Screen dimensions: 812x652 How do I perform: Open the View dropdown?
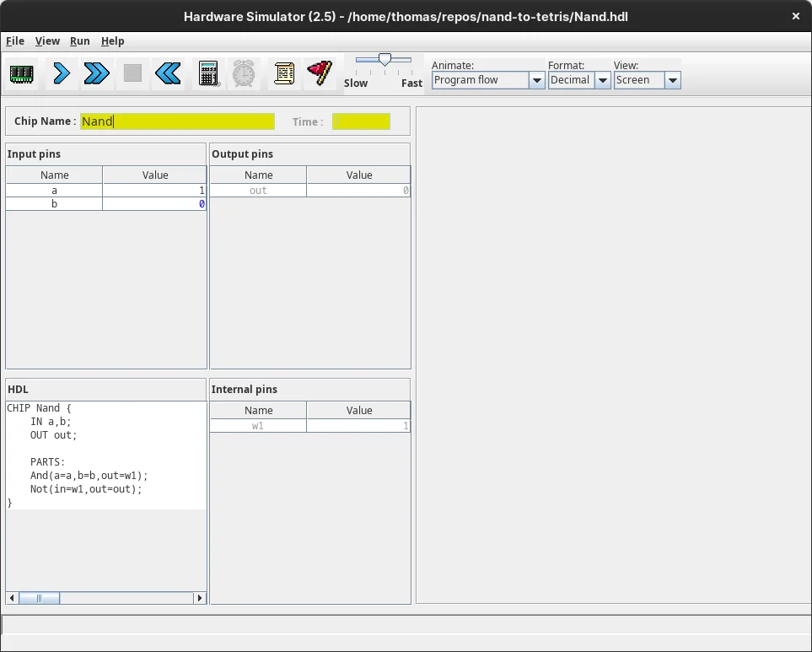(672, 80)
